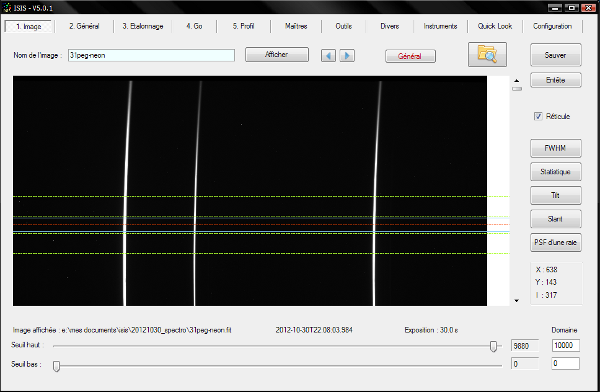Click the Domaine label
The image size is (600, 392).
tap(564, 330)
